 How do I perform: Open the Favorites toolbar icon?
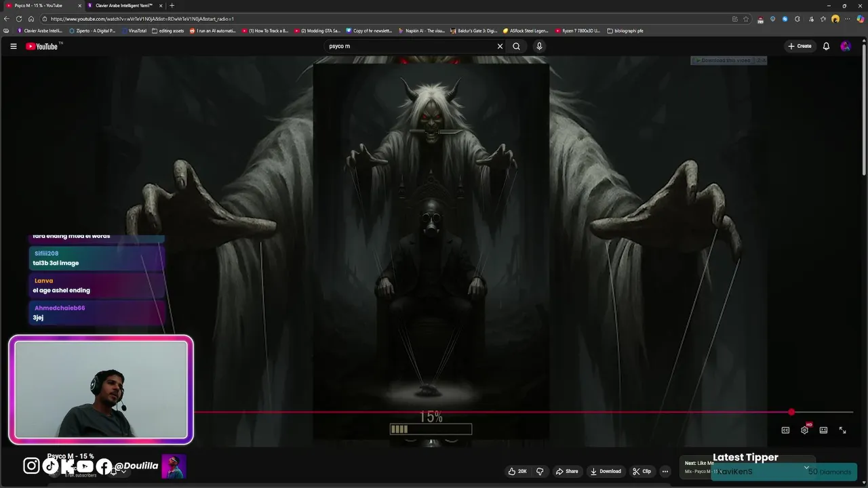pyautogui.click(x=823, y=19)
